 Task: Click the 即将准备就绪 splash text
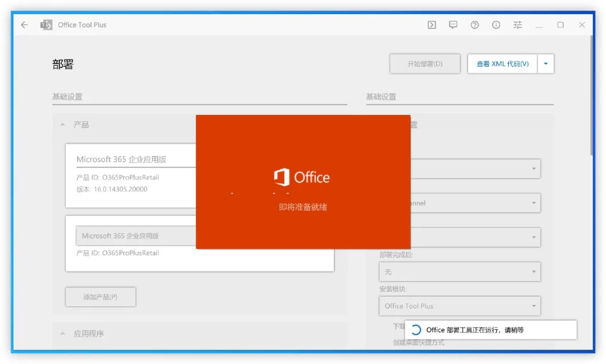[x=303, y=207]
